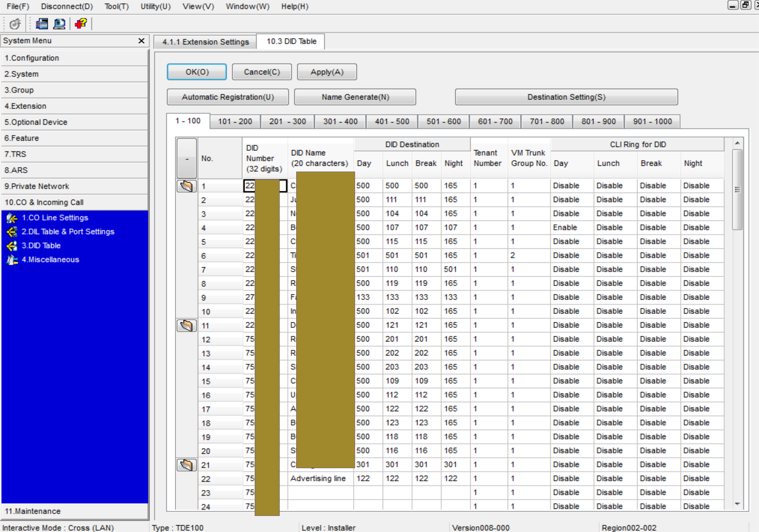Click DIL Table & Port Settings icon
Image resolution: width=759 pixels, height=532 pixels.
point(12,232)
